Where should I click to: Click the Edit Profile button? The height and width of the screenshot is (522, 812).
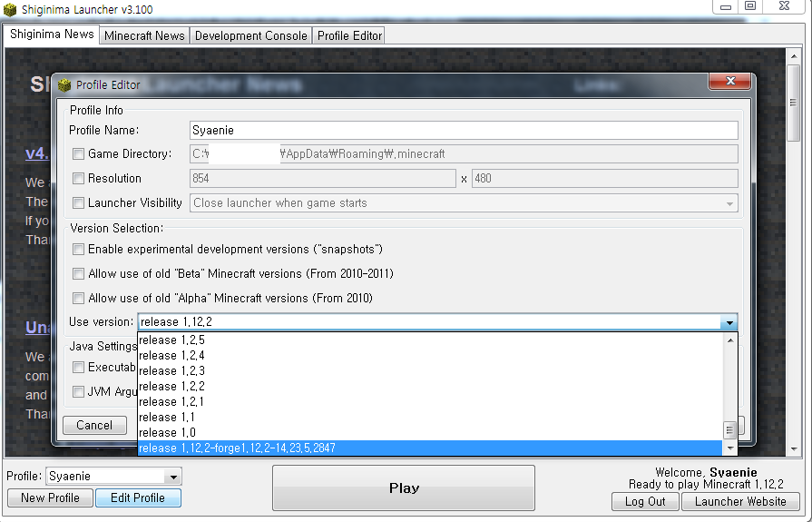[138, 498]
